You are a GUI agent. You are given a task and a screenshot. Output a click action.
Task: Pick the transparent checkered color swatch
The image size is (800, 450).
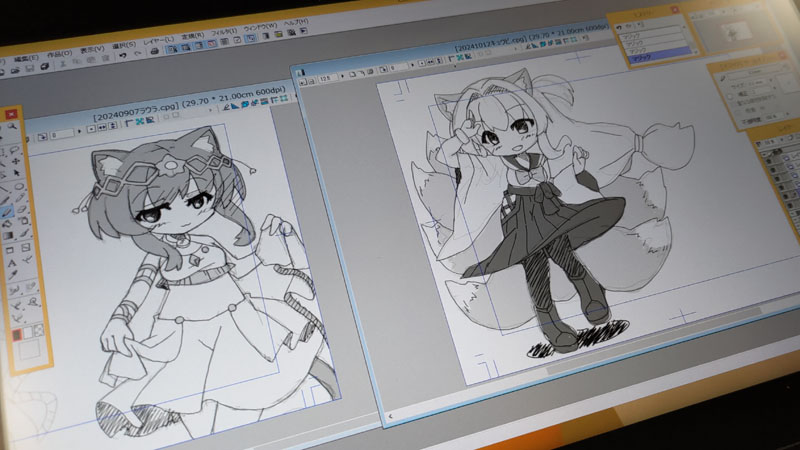tap(38, 331)
